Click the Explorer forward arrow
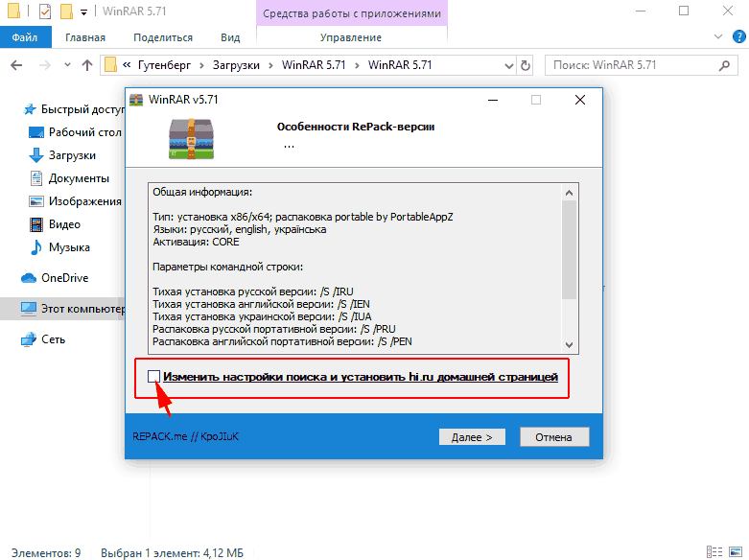749x560 pixels. click(x=45, y=65)
